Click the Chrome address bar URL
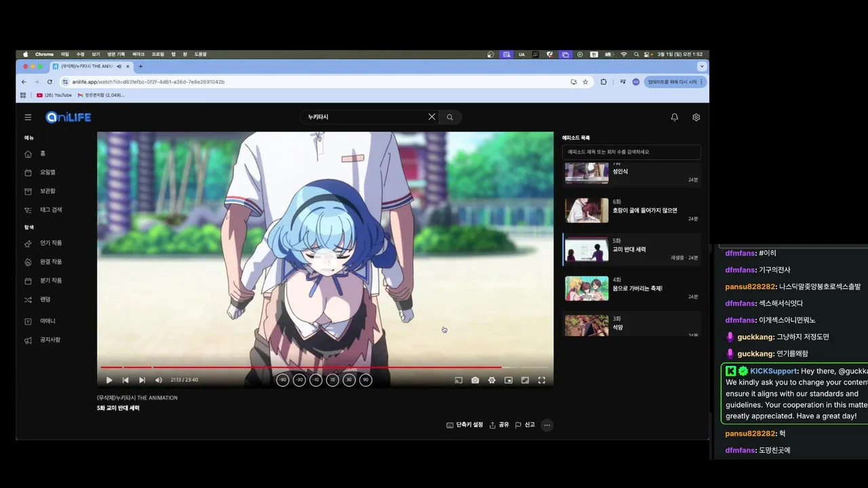Viewport: 868px width, 488px height. click(x=148, y=82)
